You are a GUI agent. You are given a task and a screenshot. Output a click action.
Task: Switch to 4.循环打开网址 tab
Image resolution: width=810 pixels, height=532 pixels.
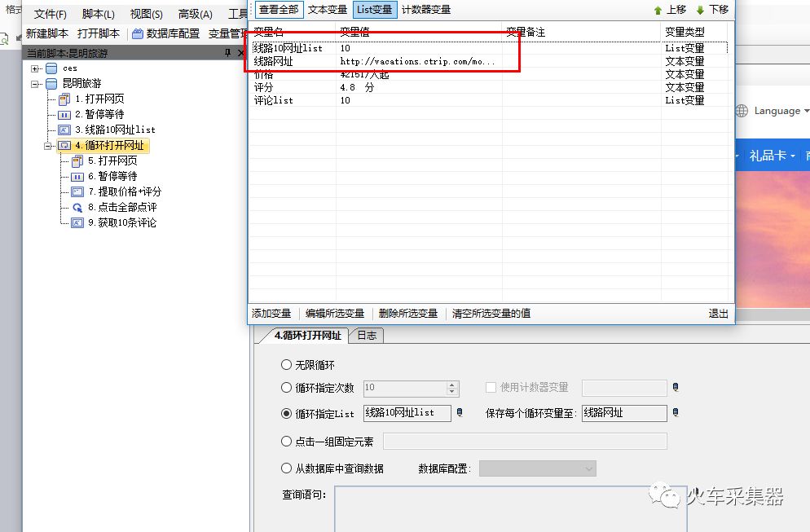pos(307,335)
